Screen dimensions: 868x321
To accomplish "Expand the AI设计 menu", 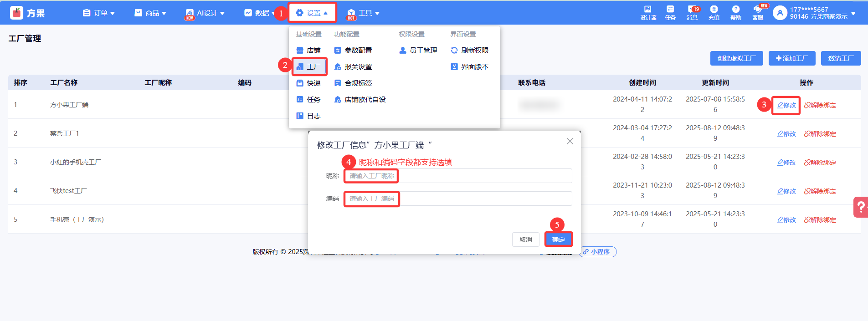I will click(205, 13).
